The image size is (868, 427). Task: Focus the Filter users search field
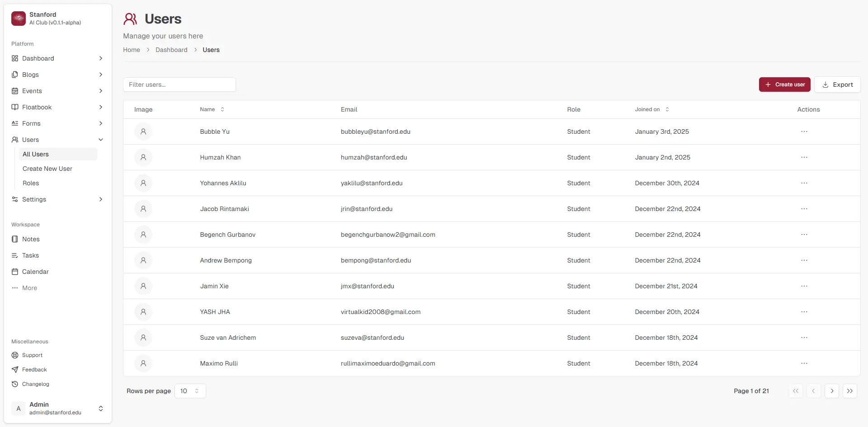pos(179,84)
